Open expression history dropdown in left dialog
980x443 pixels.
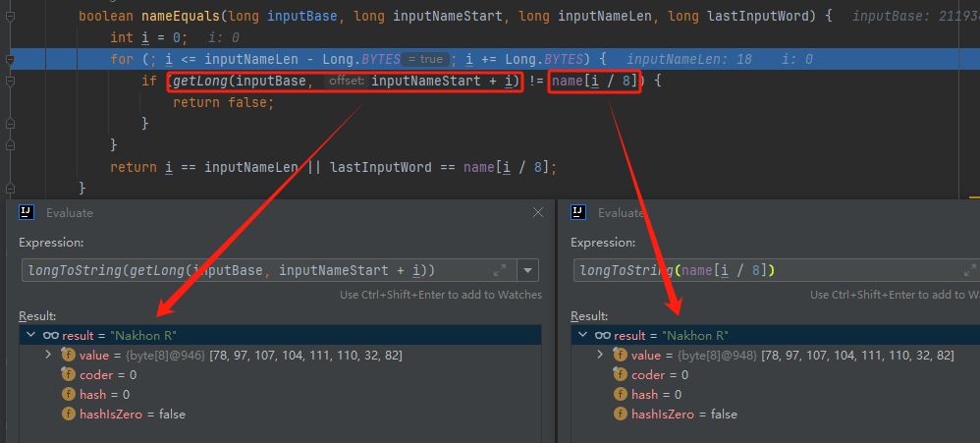pos(528,270)
